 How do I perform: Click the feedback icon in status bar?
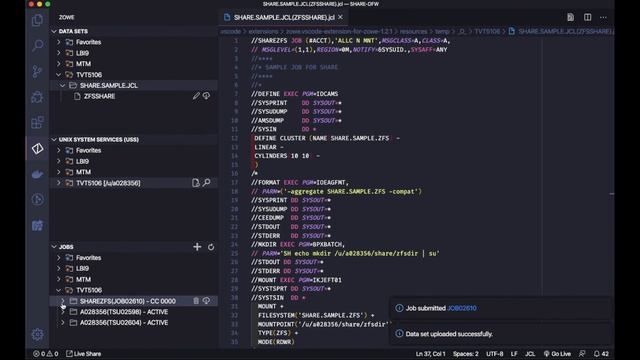point(582,354)
